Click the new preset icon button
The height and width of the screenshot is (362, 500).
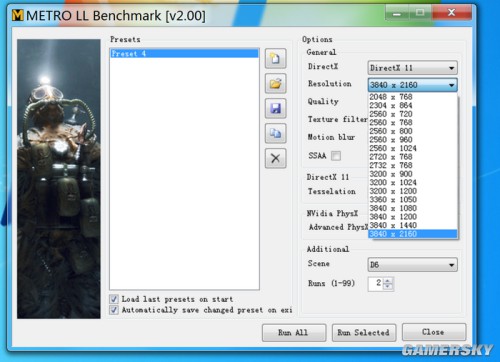(275, 59)
